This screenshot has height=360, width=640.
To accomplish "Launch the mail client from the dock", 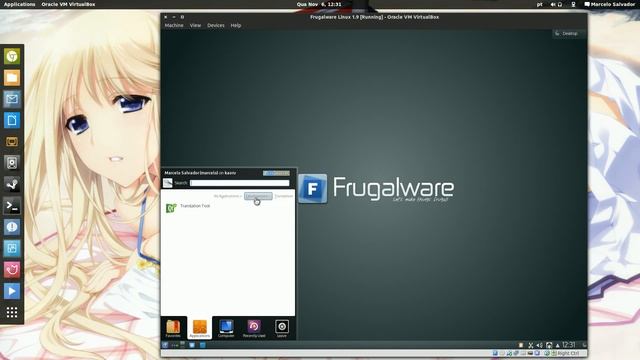I will click(12, 99).
